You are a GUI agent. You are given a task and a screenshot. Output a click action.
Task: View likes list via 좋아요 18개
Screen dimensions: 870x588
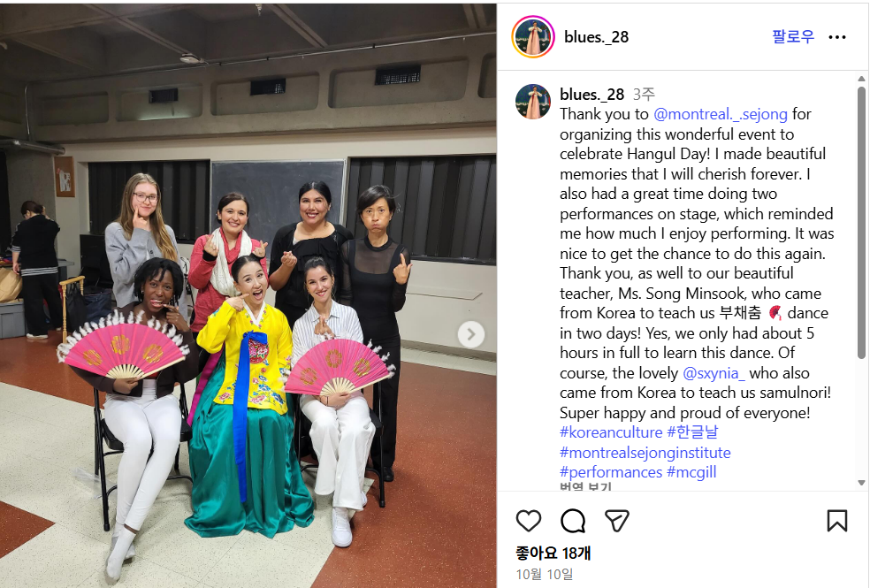pyautogui.click(x=553, y=553)
